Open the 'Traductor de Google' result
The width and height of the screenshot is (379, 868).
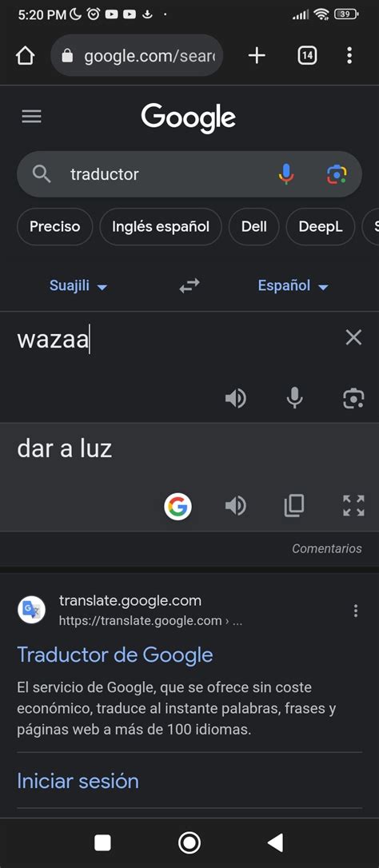pos(115,655)
